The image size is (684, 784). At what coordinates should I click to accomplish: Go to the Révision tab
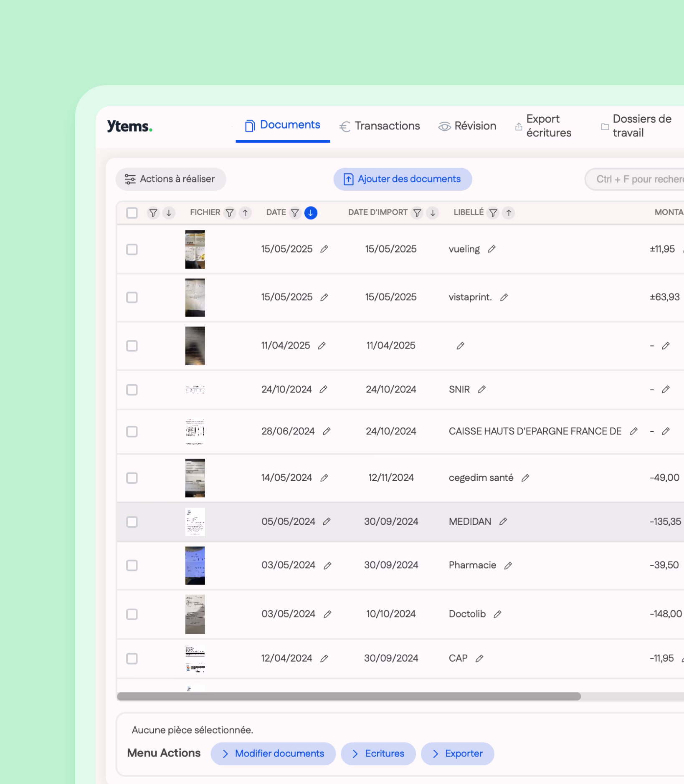click(x=467, y=126)
